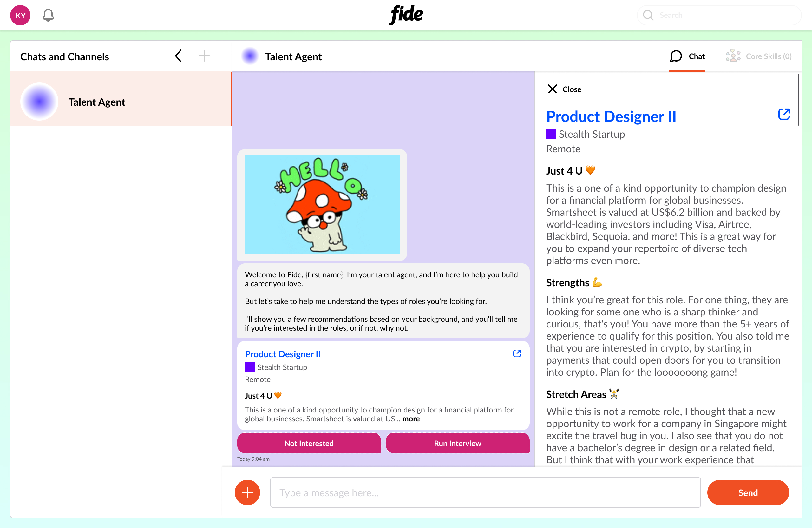This screenshot has width=812, height=528.
Task: Click the fide logo
Action: click(406, 14)
